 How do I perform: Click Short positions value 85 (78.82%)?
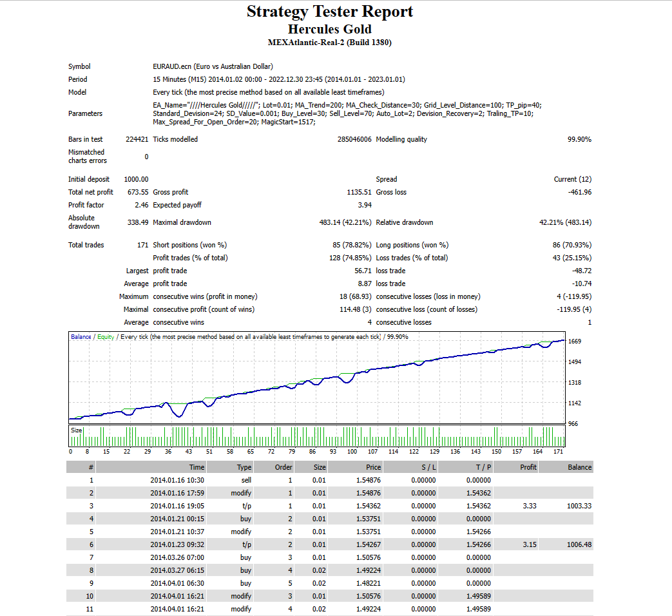352,245
